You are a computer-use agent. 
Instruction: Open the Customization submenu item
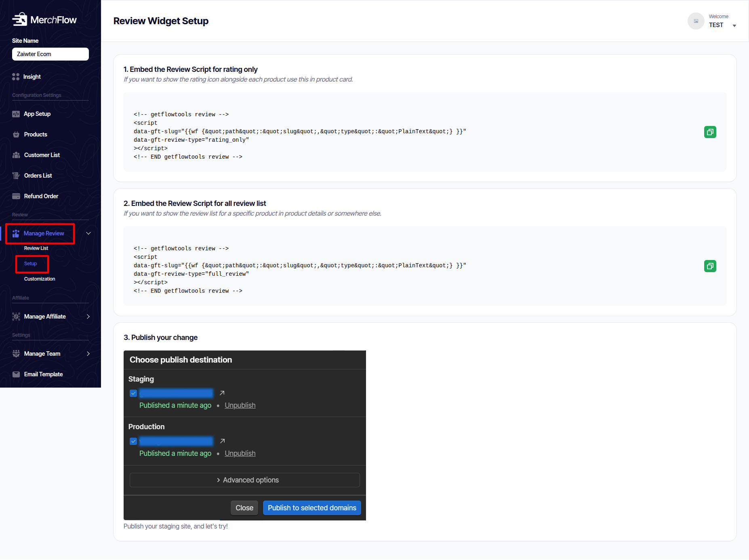pyautogui.click(x=40, y=279)
